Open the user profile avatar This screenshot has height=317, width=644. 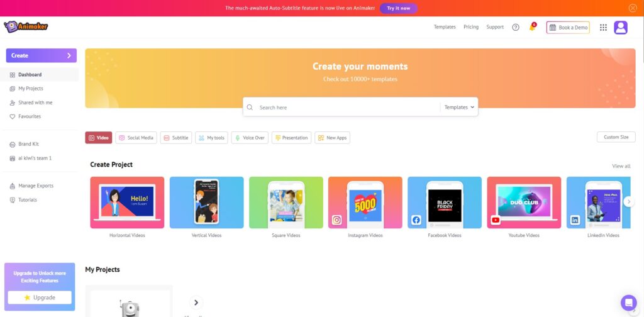621,28
